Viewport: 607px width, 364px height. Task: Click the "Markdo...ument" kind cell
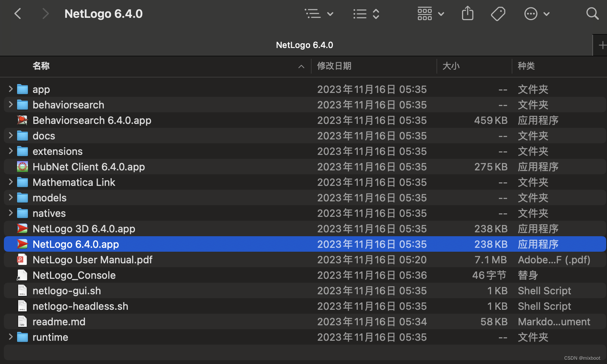coord(554,322)
